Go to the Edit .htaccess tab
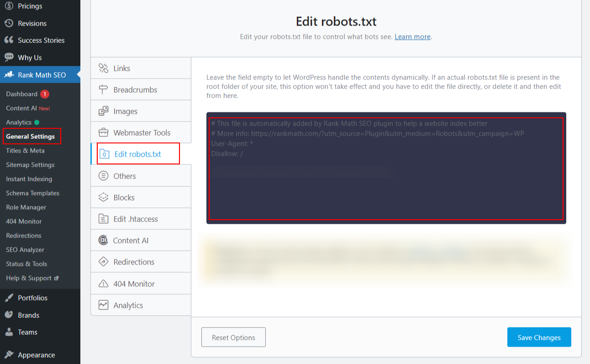This screenshot has height=364, width=590. pyautogui.click(x=141, y=219)
